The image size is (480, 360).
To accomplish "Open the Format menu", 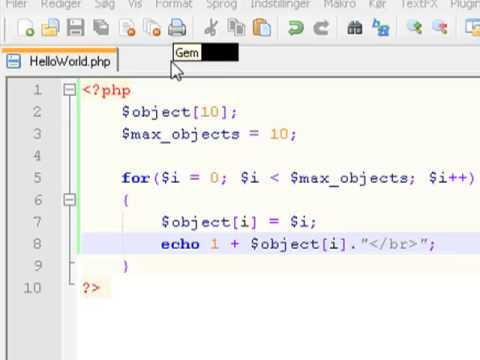I will point(174,4).
